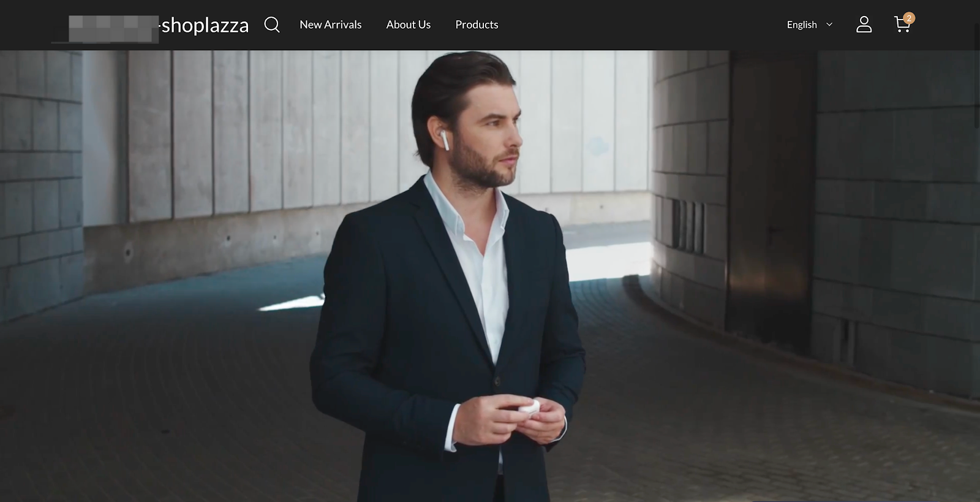Click the hero video banner center
Screen dimensions: 980x502
point(490,276)
